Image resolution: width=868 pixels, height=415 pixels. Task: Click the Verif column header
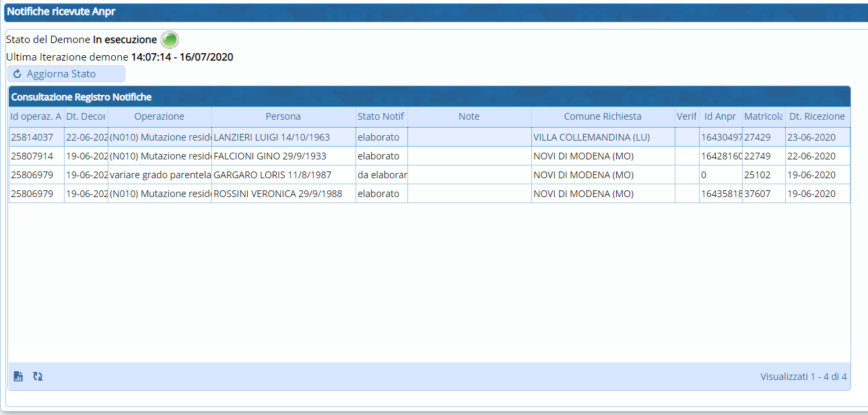coord(686,116)
